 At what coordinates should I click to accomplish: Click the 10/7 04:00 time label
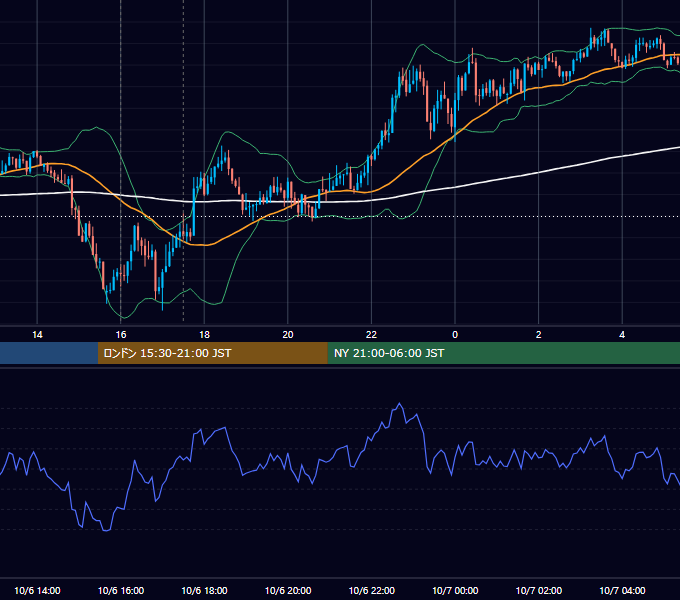(622, 590)
